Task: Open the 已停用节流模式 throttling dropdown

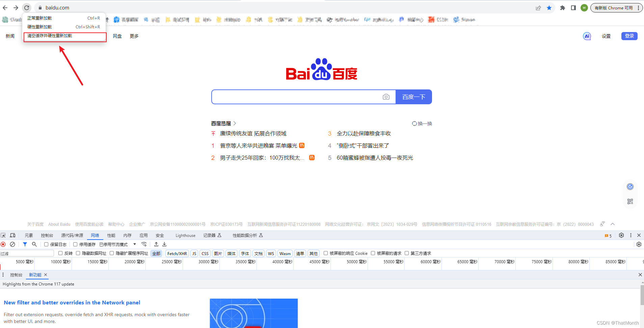Action: [x=117, y=244]
